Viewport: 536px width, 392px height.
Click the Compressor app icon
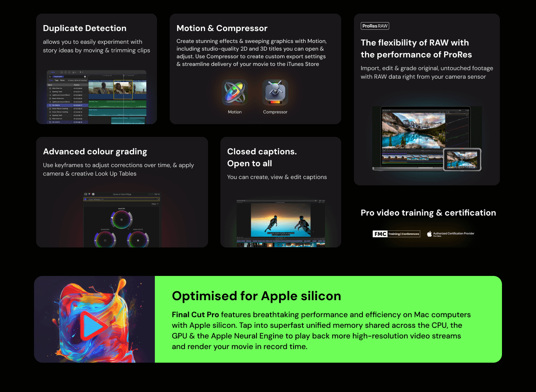pos(275,92)
